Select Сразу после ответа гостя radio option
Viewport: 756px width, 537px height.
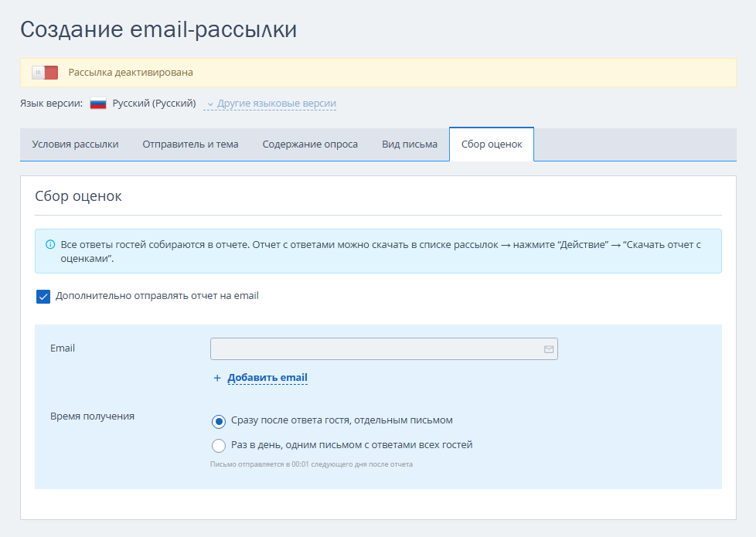coord(219,421)
